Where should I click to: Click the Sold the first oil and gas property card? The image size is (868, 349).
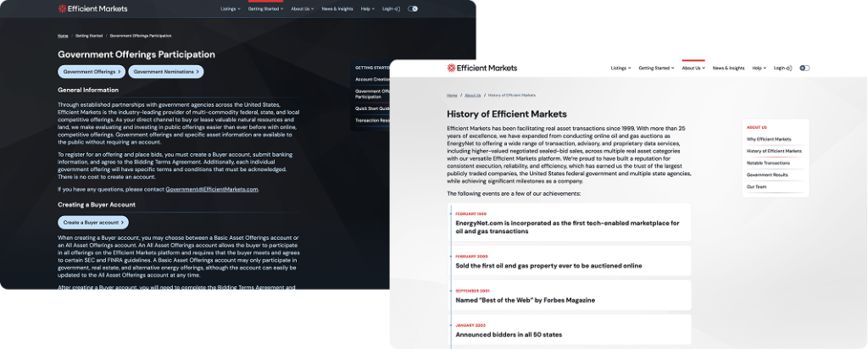569,261
